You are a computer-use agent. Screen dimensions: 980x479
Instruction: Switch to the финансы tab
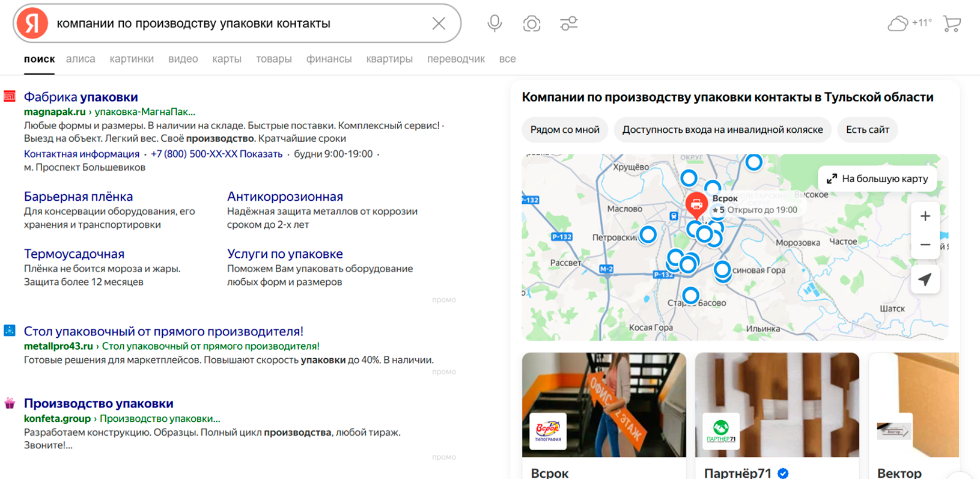pos(329,59)
